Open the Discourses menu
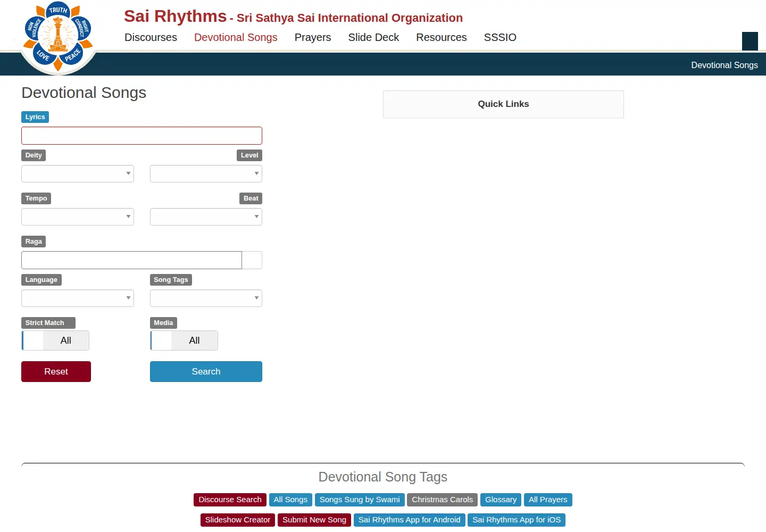The width and height of the screenshot is (766, 532). (151, 37)
